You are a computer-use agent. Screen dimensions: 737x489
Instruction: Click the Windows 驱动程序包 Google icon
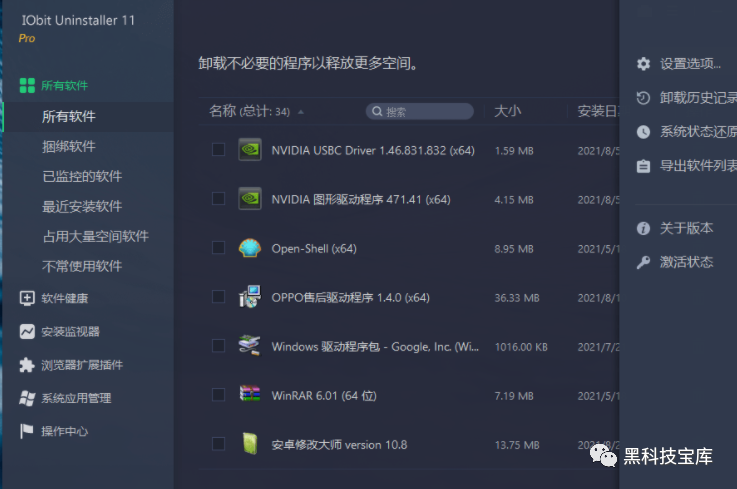pos(250,346)
